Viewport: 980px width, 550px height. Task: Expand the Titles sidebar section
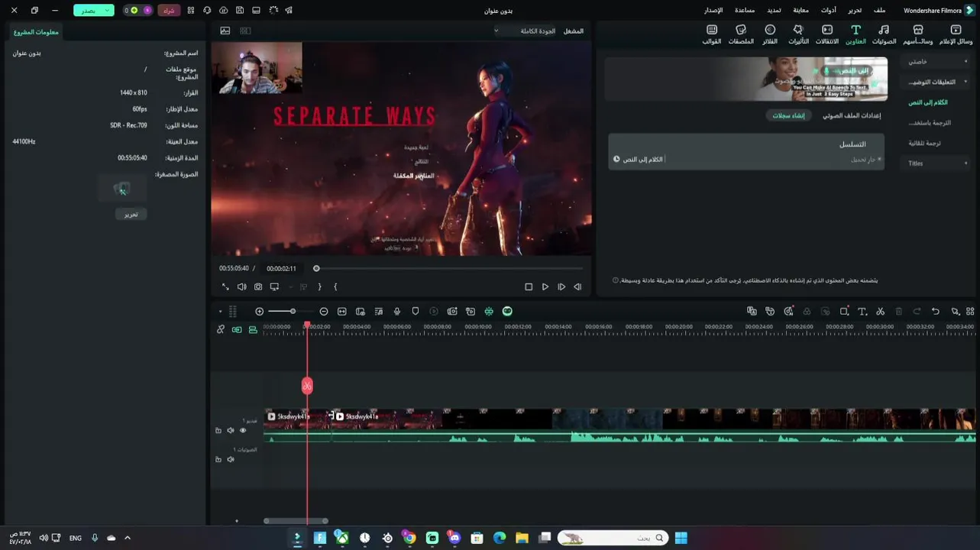click(x=936, y=163)
